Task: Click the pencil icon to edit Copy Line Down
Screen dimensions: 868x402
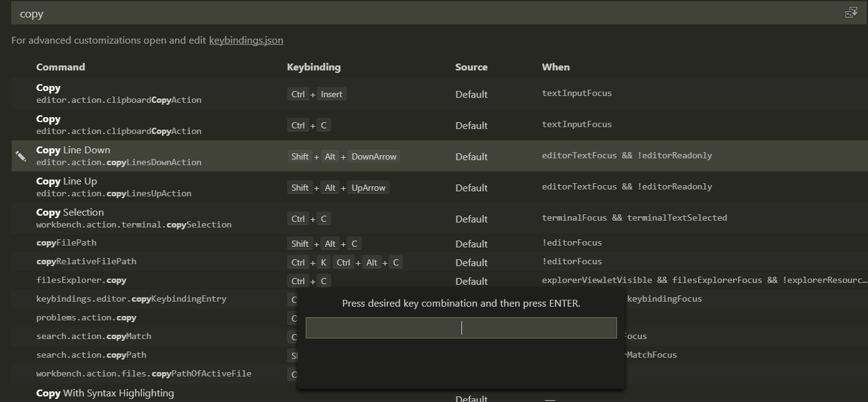Action: [x=21, y=155]
